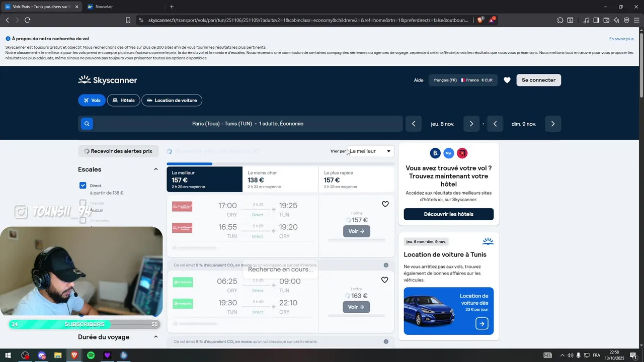The image size is (644, 362).
Task: Show hidden system tray icons
Action: [x=562, y=355]
